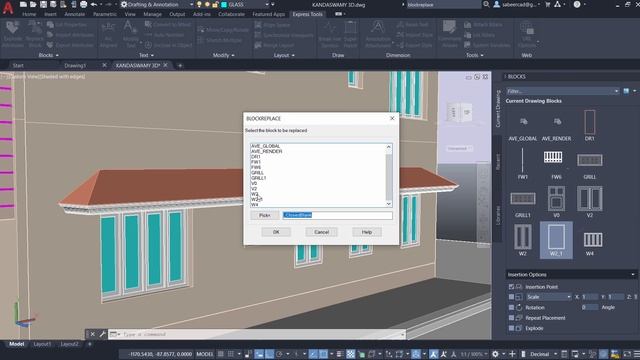Click the Save icon in quick access toolbar
The image size is (640, 360).
(x=43, y=4)
